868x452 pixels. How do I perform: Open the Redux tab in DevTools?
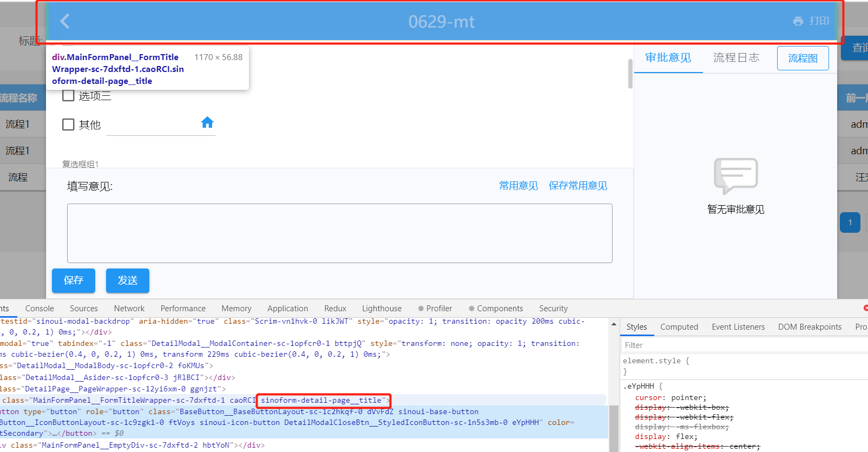pos(335,309)
